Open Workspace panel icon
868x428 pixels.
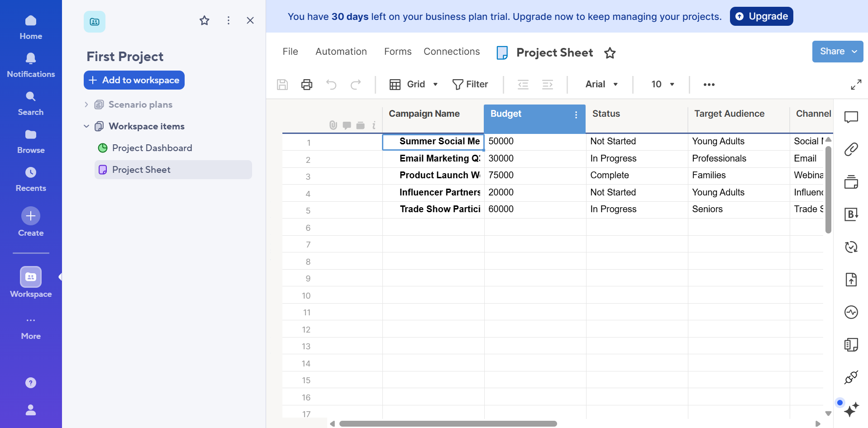coord(31,277)
